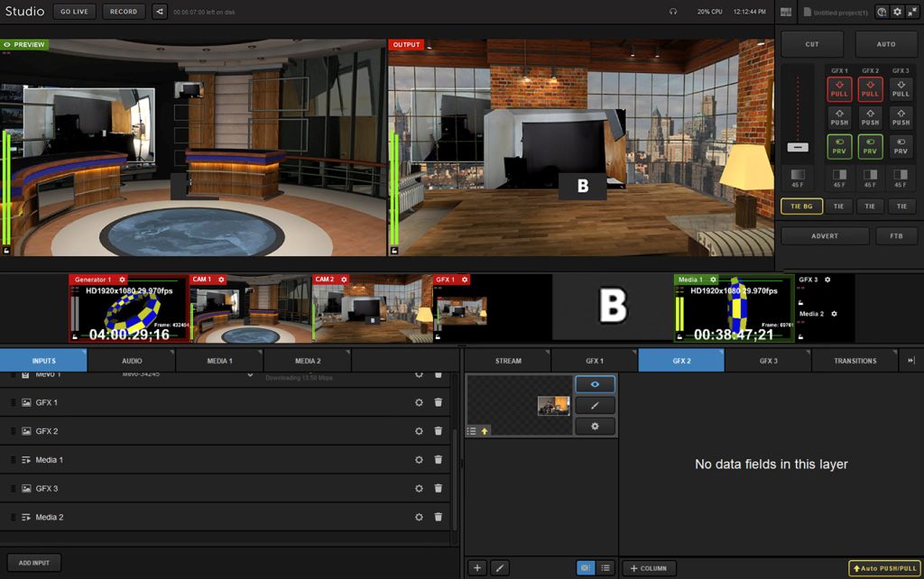Open Media 2 source gear in multiview
The width and height of the screenshot is (924, 579).
834,314
